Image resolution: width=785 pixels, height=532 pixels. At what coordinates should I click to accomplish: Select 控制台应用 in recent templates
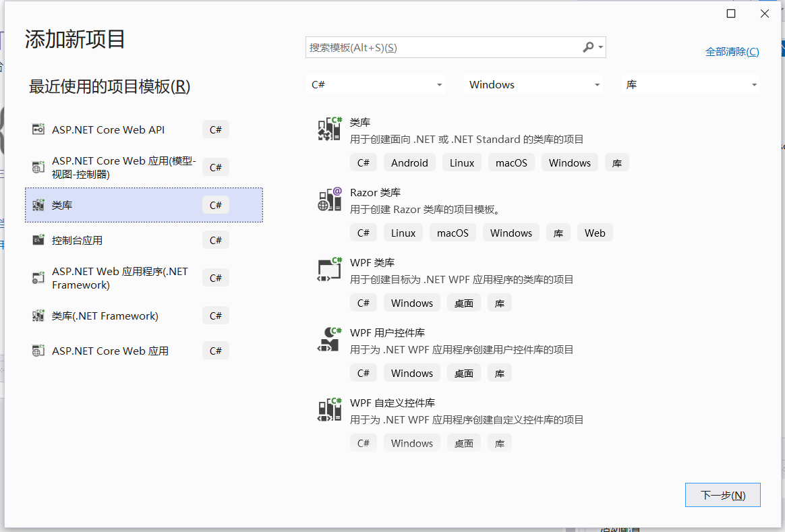pos(144,240)
